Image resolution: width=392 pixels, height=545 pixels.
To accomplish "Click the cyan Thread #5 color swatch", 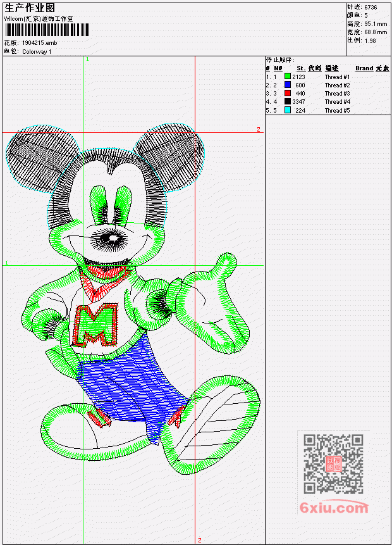I will (x=288, y=110).
